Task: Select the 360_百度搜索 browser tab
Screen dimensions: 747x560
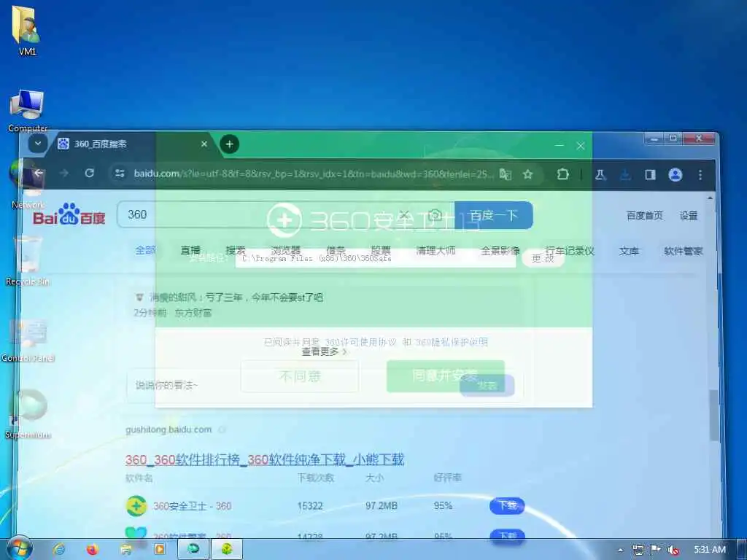Action: (x=133, y=144)
